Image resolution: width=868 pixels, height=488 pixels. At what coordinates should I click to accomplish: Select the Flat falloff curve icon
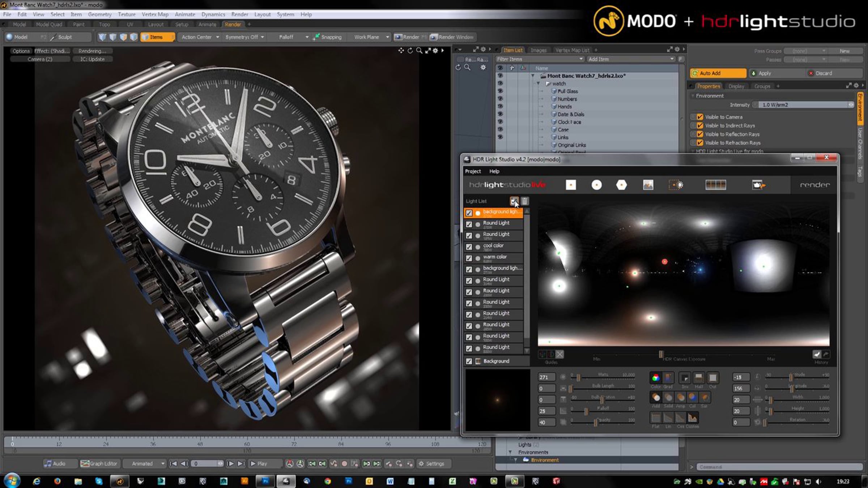[656, 418]
